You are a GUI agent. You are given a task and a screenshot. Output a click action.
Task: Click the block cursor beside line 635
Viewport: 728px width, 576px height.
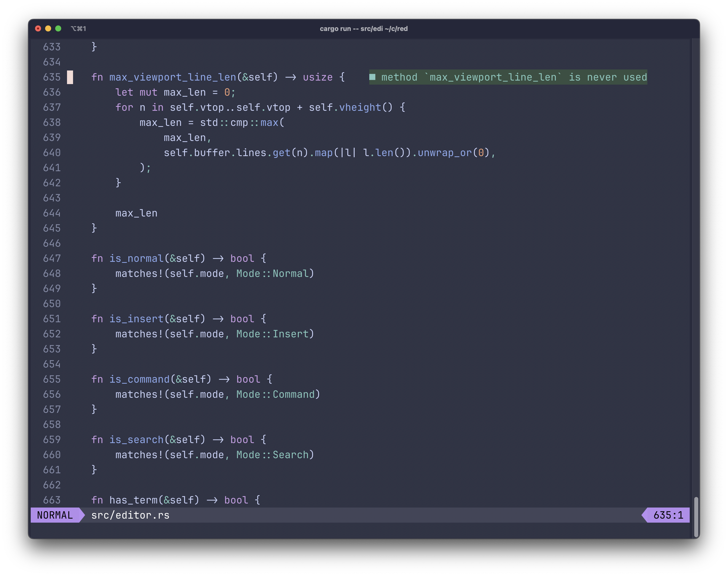pyautogui.click(x=70, y=77)
